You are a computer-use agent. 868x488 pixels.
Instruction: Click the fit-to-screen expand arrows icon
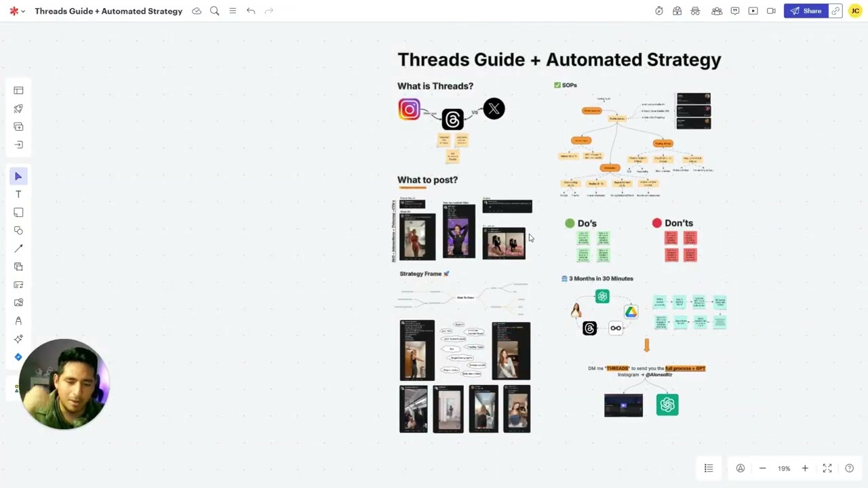pos(827,468)
